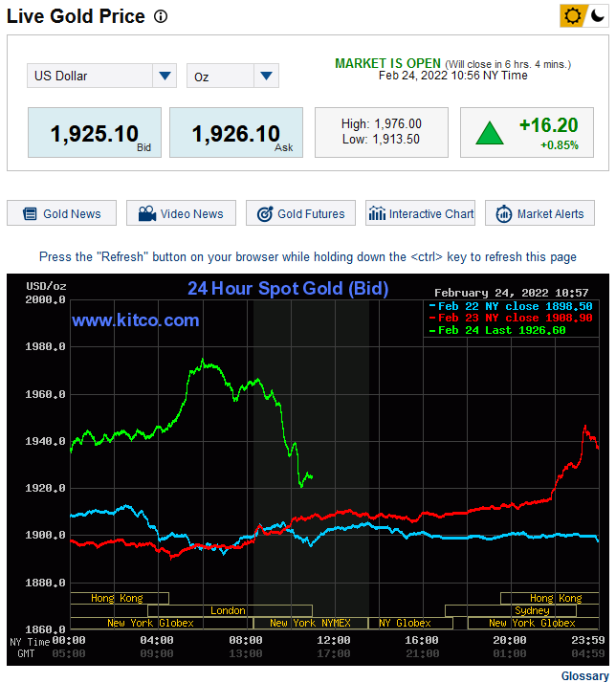This screenshot has width=616, height=683.
Task: Click the info icon beside Live Gold Price
Action: 161,16
